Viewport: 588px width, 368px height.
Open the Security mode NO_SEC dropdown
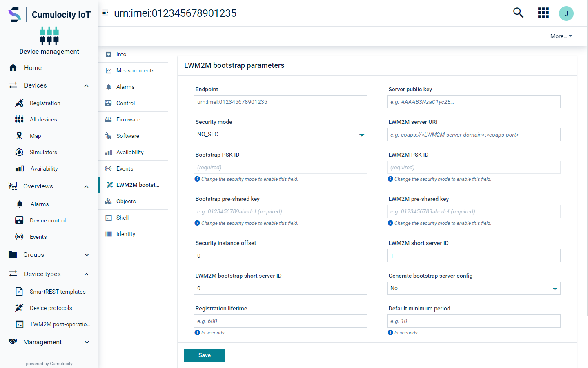click(281, 135)
